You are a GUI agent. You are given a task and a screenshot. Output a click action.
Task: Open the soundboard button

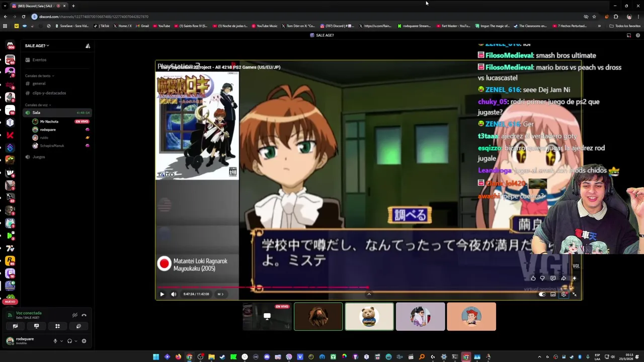[x=78, y=326]
